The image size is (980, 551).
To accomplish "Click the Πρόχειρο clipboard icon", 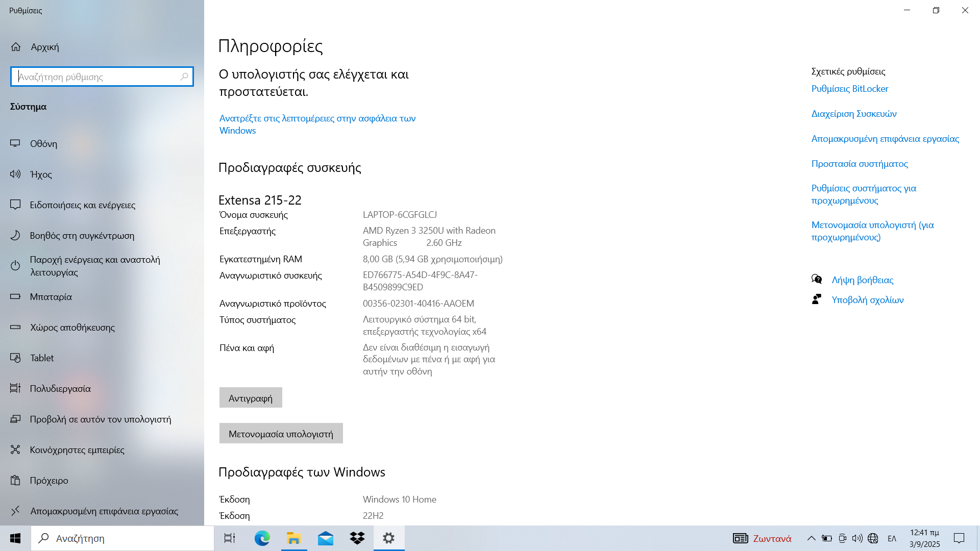I will 15,480.
